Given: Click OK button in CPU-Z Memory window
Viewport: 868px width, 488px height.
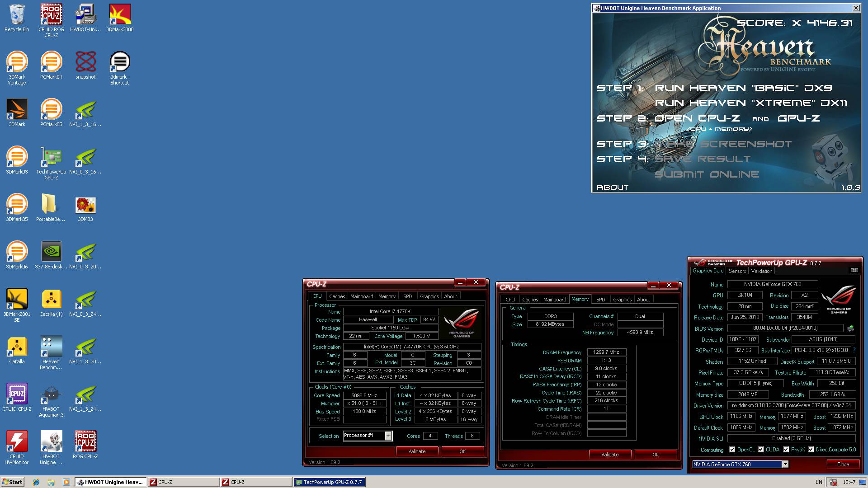Looking at the screenshot, I should coord(656,455).
